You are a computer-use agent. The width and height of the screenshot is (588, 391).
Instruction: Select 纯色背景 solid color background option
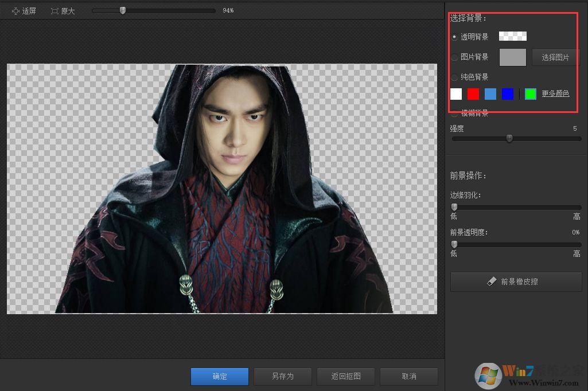[x=454, y=77]
